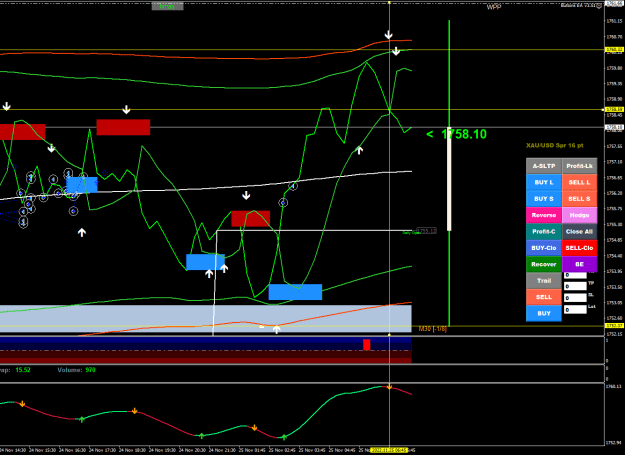Click 1753.05 on the price scale
The width and height of the screenshot is (625, 455).
point(614,303)
